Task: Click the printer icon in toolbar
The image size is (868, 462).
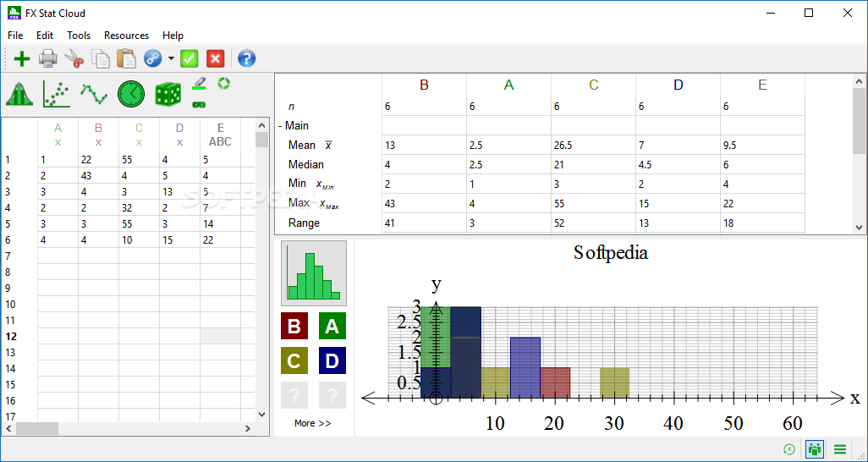Action: click(48, 58)
